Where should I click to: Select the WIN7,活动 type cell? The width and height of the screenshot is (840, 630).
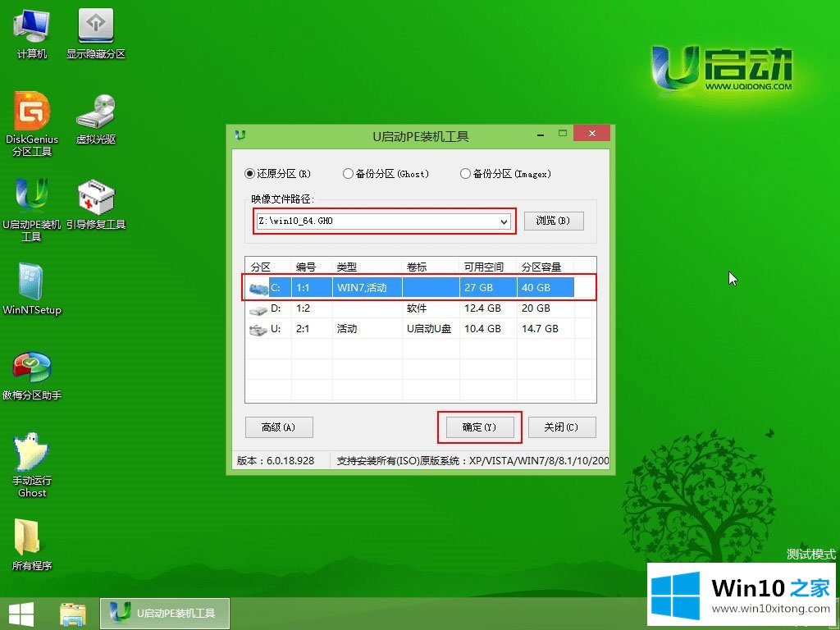click(367, 288)
